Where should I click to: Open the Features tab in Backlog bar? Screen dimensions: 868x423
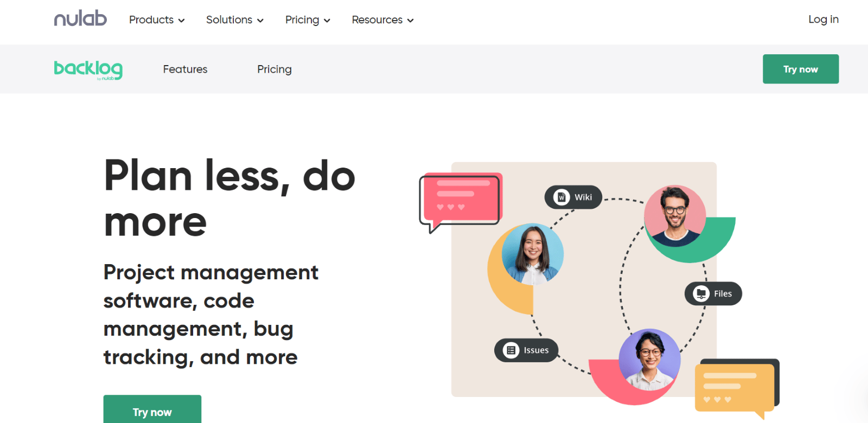point(185,69)
